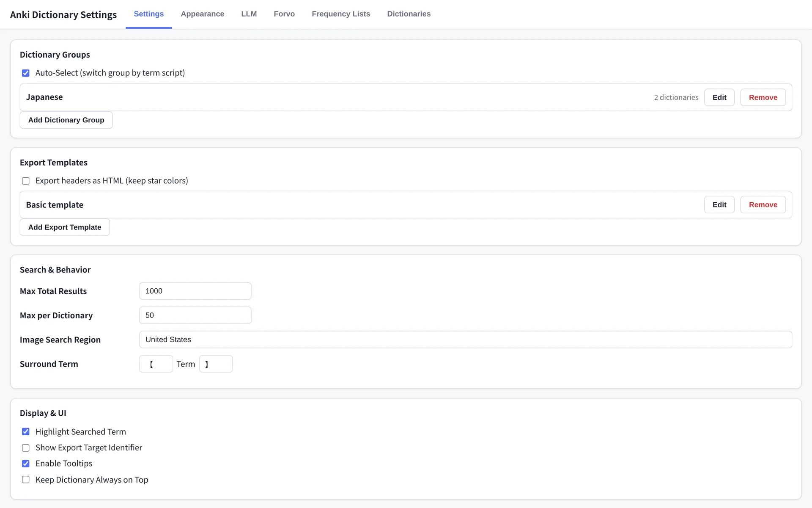Go to the Frequency Lists tab
The height and width of the screenshot is (508, 812).
[341, 14]
